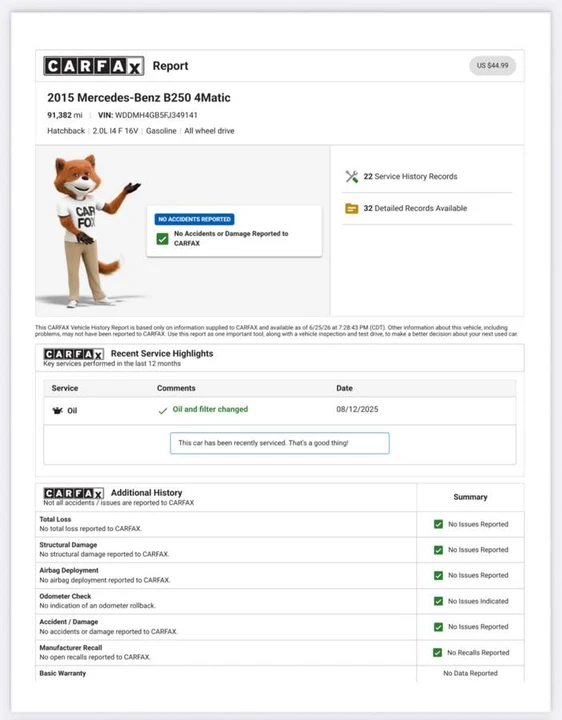Click the Airbag Deployment green checkbox

coord(438,576)
